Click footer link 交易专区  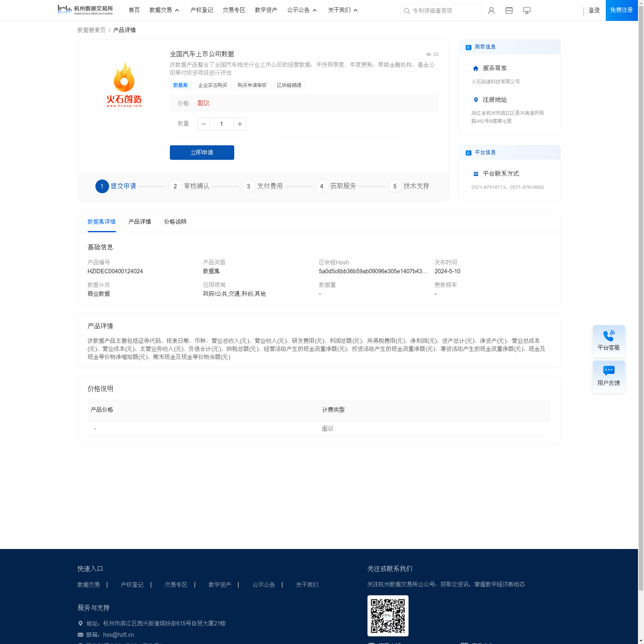(x=176, y=585)
